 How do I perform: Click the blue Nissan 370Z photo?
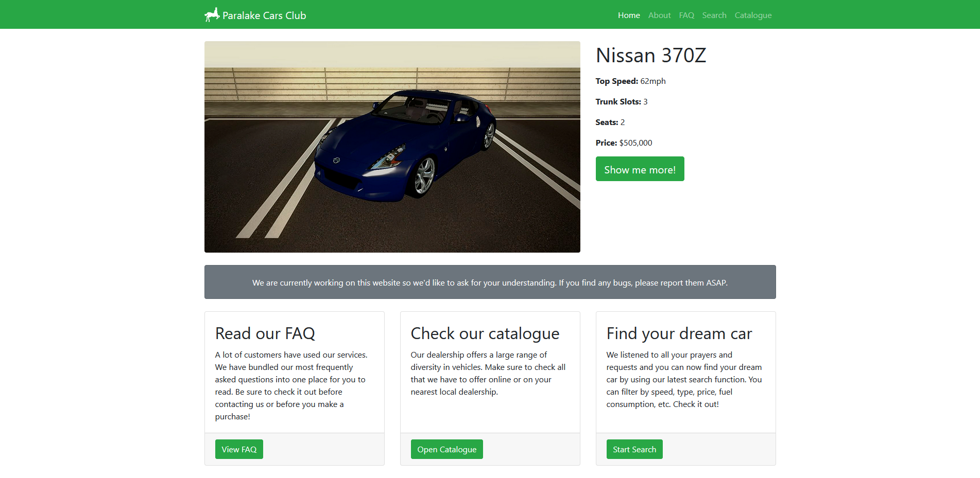pos(392,147)
